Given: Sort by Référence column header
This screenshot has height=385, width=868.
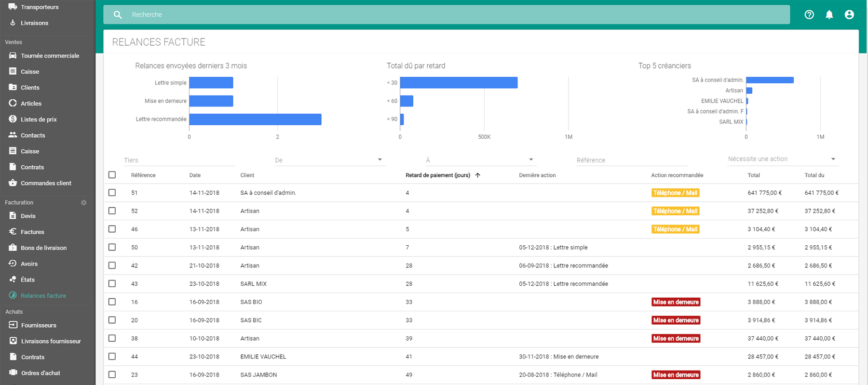Looking at the screenshot, I should (x=143, y=175).
